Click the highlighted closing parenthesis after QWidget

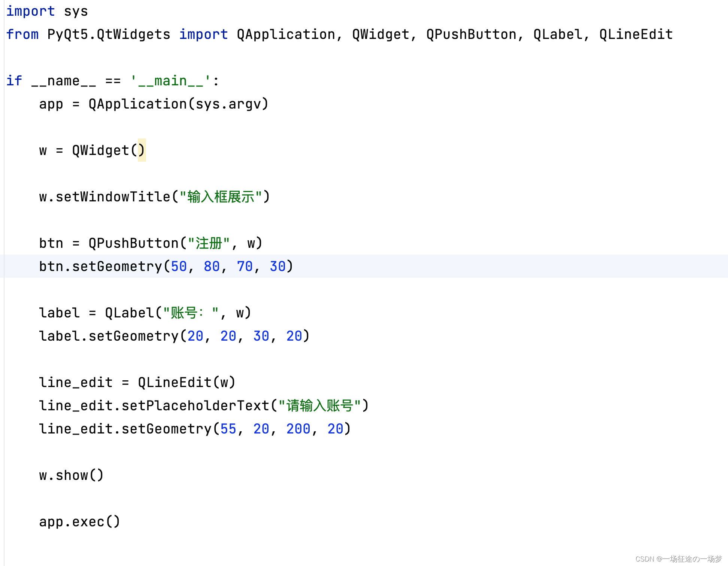[142, 150]
